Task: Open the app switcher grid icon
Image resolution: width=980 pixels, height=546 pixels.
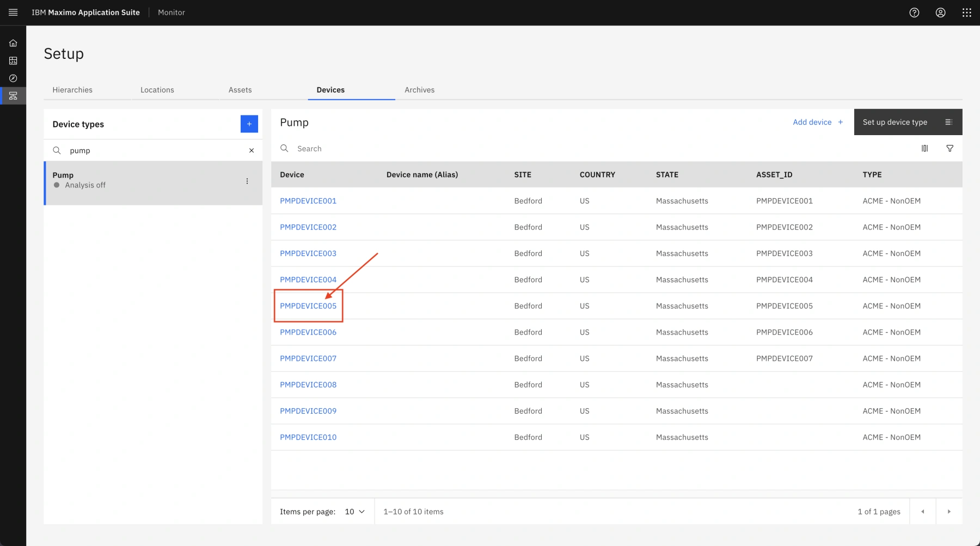Action: pos(966,13)
